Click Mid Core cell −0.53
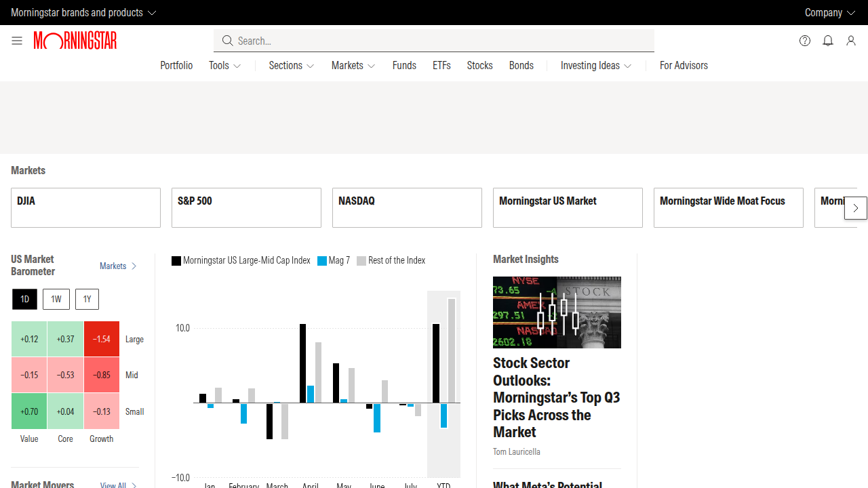Viewport: 868px width, 488px height. tap(66, 375)
